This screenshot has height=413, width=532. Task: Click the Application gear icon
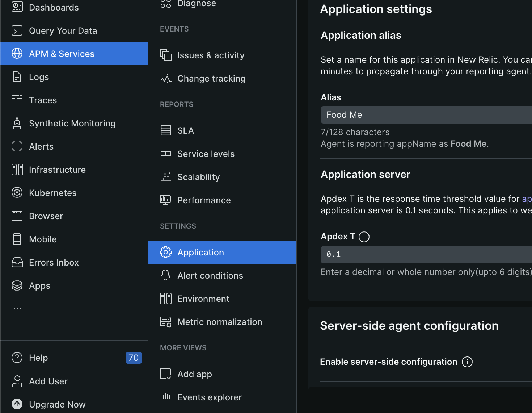pos(166,252)
